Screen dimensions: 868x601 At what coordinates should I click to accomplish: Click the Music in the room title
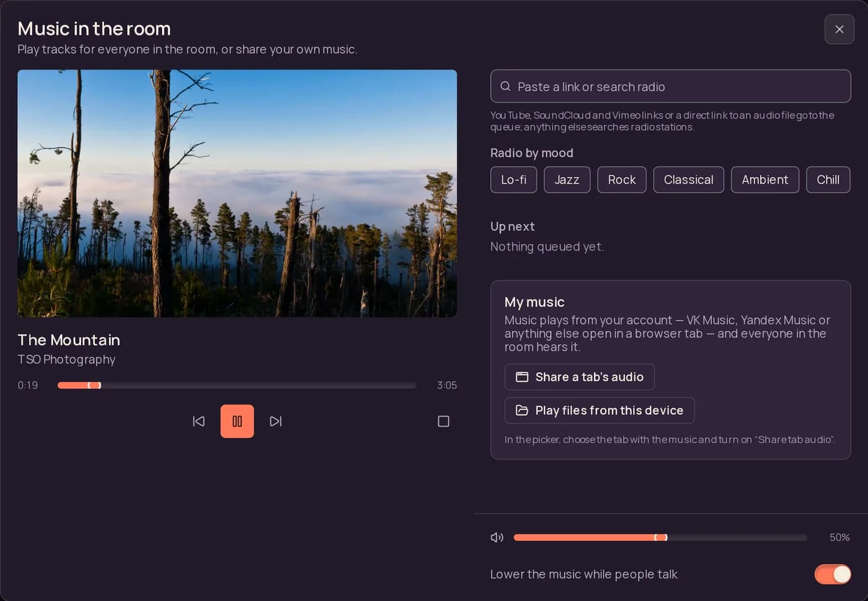tap(94, 29)
